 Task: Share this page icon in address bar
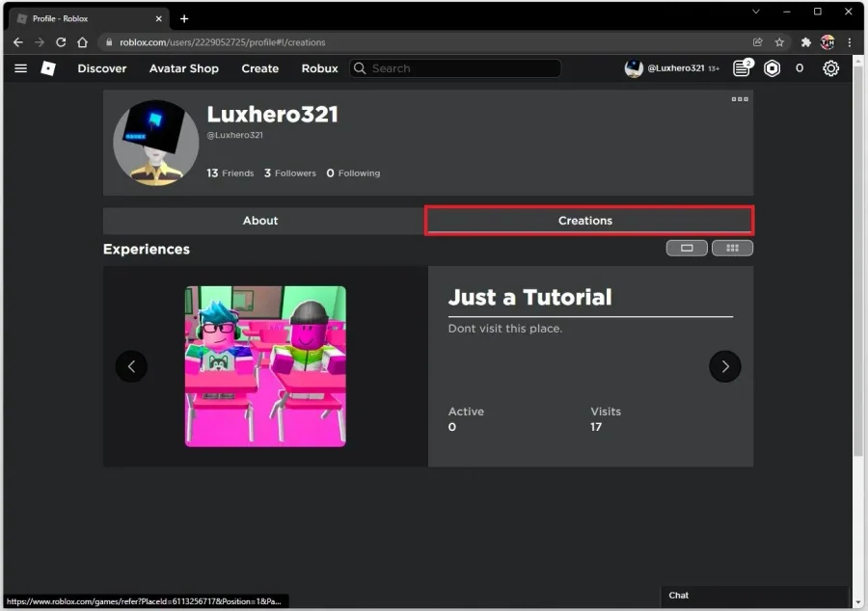coord(757,42)
